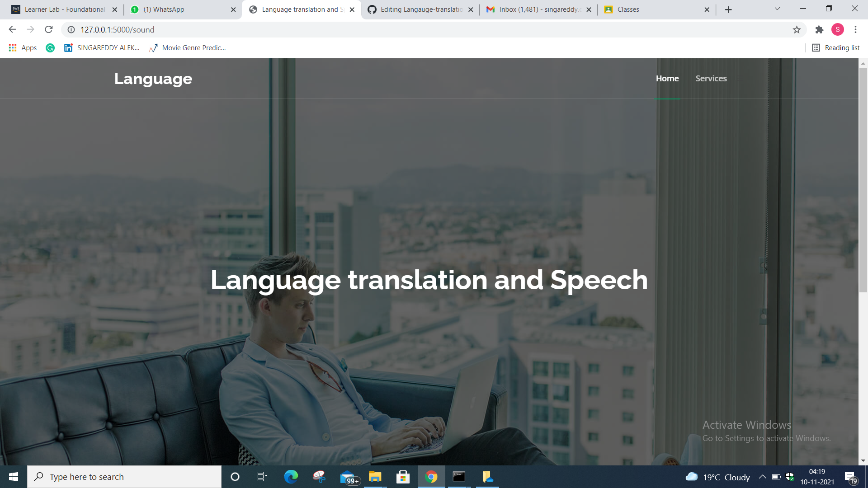Open Microsoft Edge from the taskbar
The height and width of the screenshot is (488, 868).
pyautogui.click(x=291, y=476)
